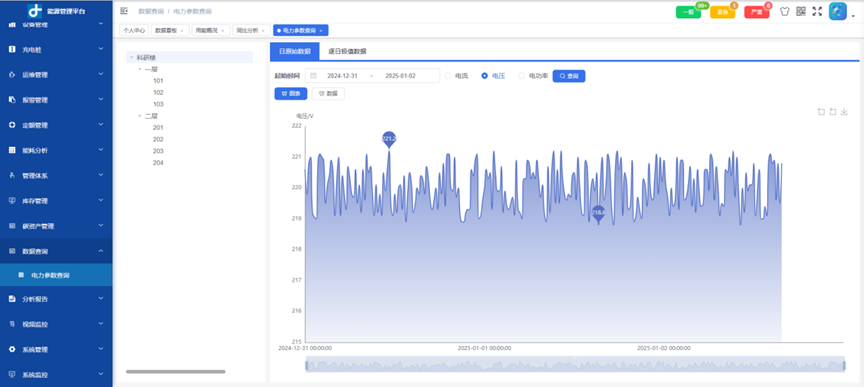
Task: Open the user dropdown caret beside avatar
Action: click(854, 17)
